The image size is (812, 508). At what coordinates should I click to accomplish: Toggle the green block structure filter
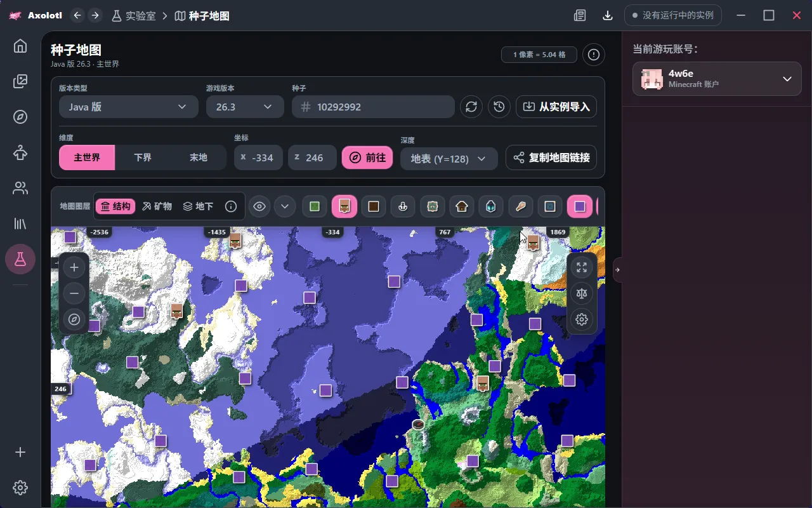[314, 206]
